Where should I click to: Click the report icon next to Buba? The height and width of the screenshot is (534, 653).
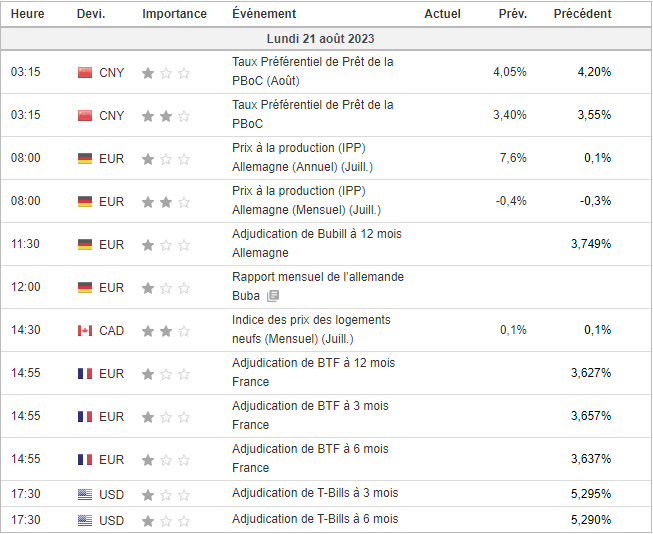point(273,296)
